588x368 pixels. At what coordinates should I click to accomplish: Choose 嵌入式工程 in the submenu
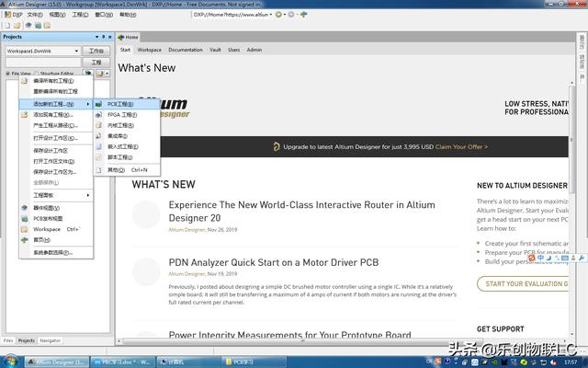click(127, 146)
